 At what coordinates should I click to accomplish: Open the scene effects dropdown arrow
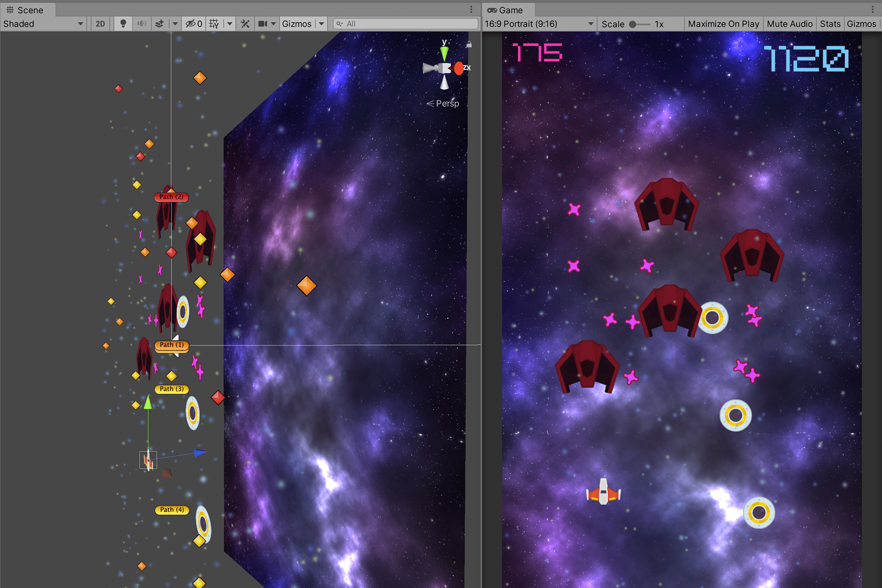click(x=175, y=24)
